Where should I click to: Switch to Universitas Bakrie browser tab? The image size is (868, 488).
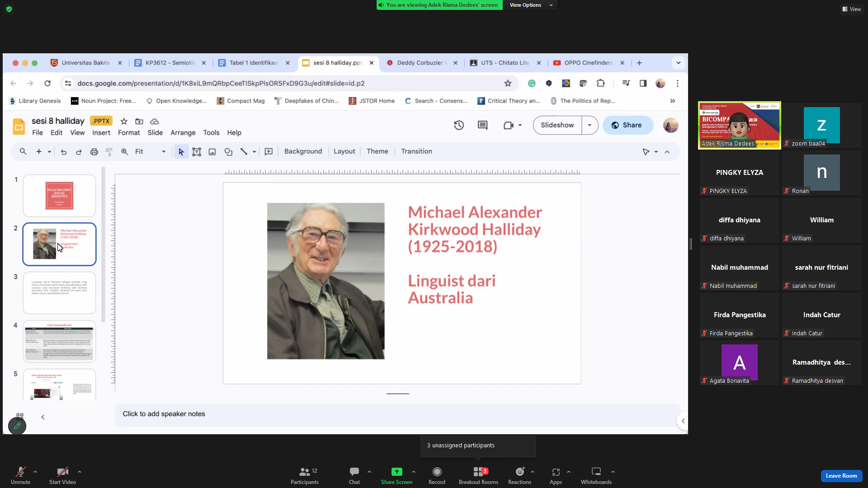[x=86, y=63]
